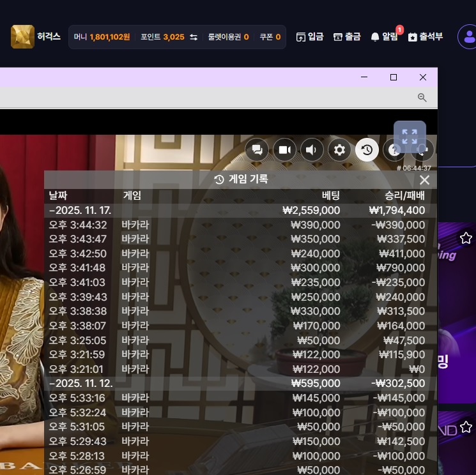Mute sound with the speaker icon
The image size is (476, 475).
point(312,150)
